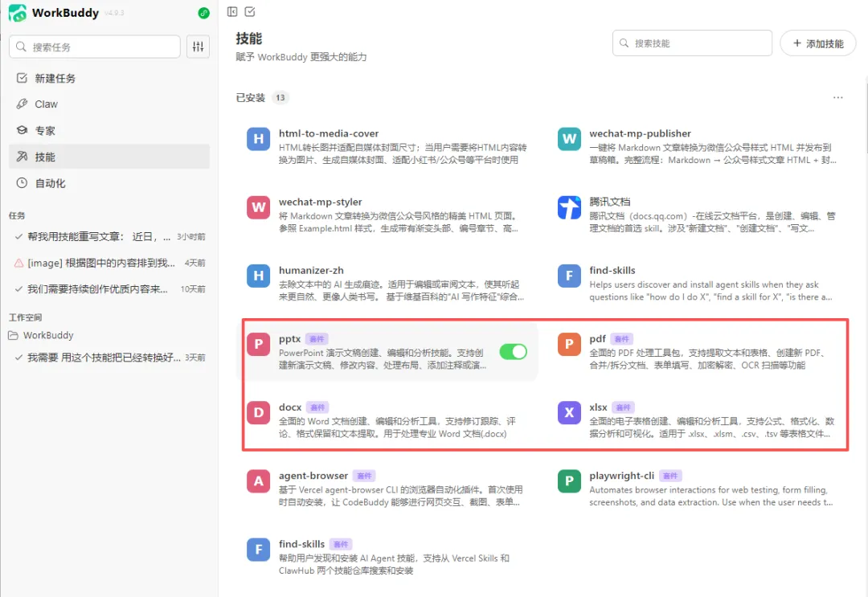Click the WorkBuddy workspace folder icon
Screen dimensions: 868x597
tap(14, 335)
